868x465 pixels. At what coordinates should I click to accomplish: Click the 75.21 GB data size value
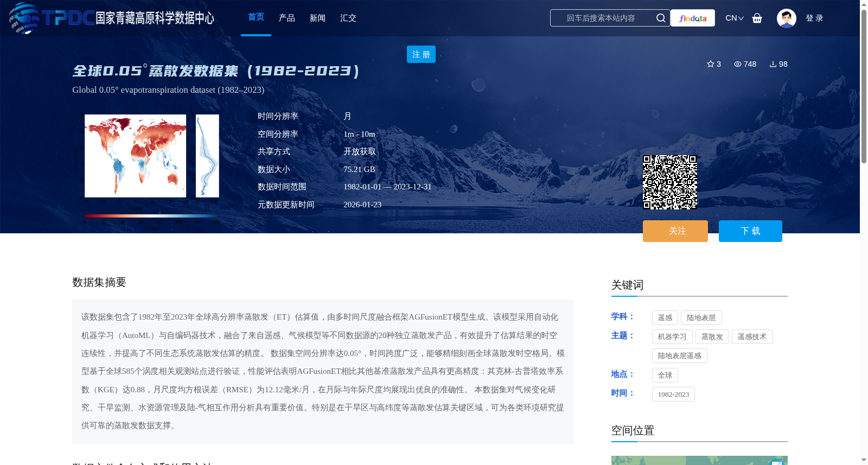point(359,169)
